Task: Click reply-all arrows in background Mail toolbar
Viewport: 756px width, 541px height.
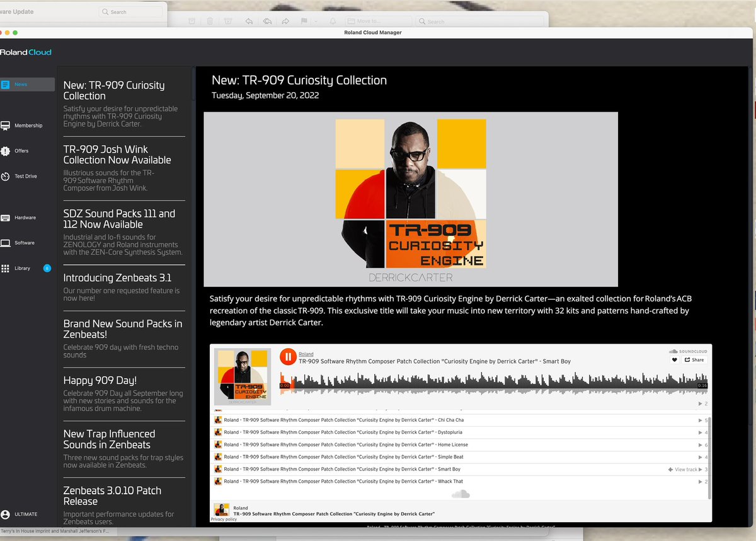Action: pyautogui.click(x=267, y=21)
